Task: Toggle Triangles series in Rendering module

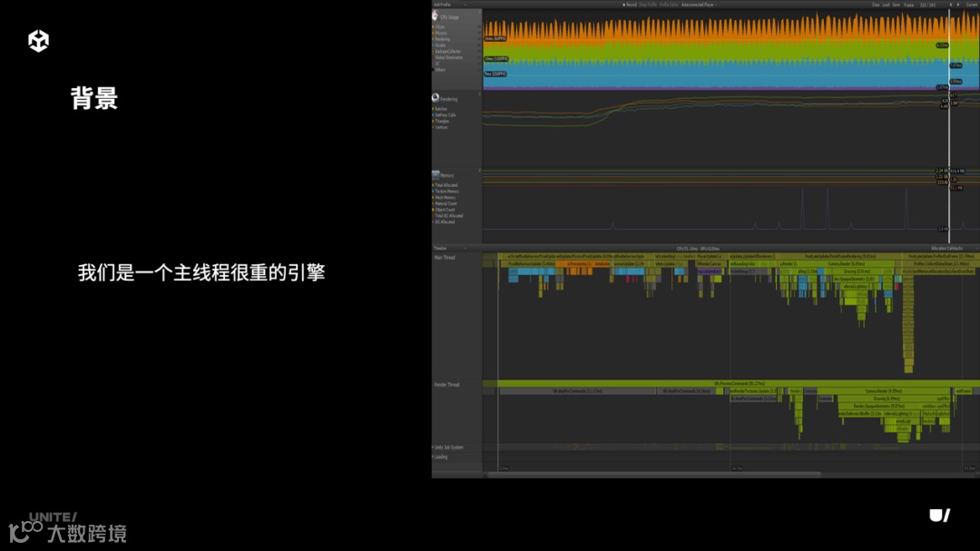Action: coord(441,122)
